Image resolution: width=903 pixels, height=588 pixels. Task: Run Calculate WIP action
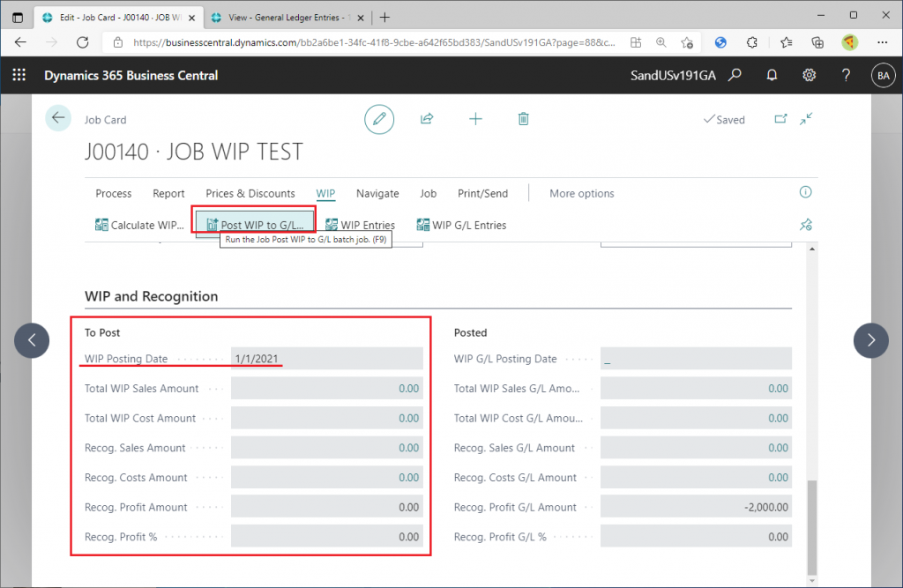pos(139,225)
